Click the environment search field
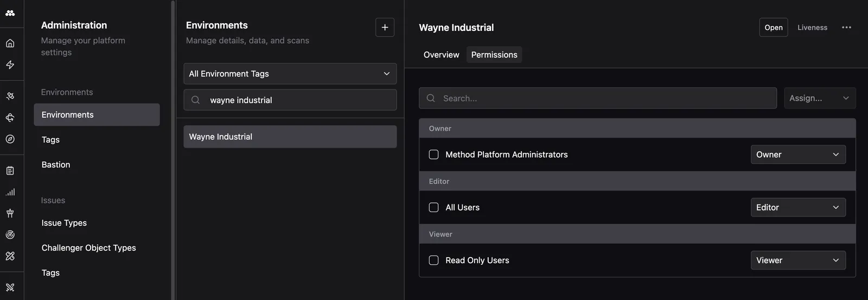Screen dimensions: 868x300 [x=290, y=100]
